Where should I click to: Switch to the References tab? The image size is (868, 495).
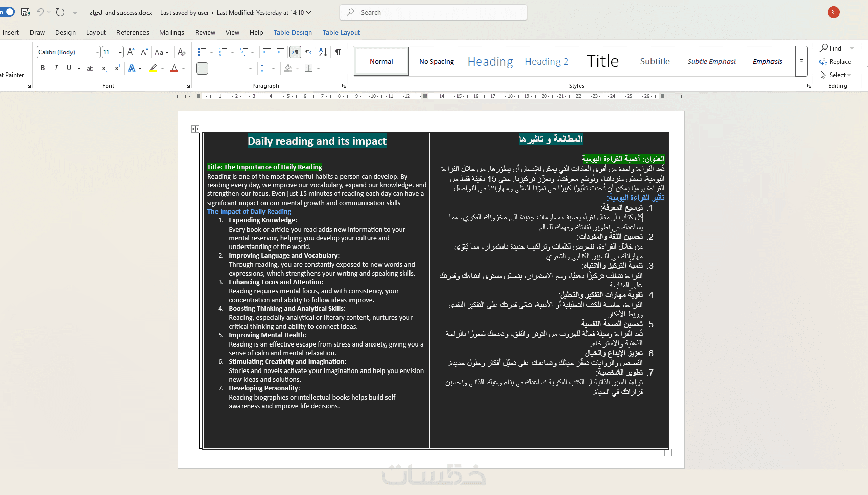[133, 32]
